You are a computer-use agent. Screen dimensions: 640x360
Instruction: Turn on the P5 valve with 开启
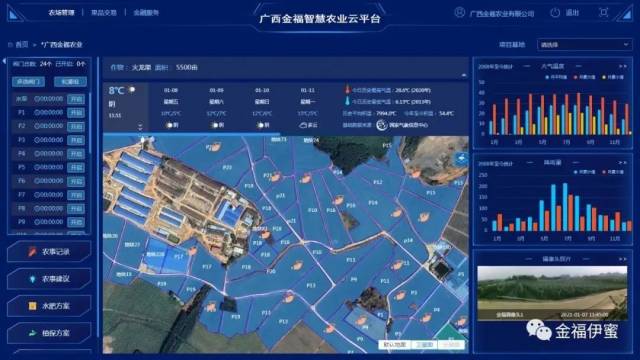click(x=76, y=167)
